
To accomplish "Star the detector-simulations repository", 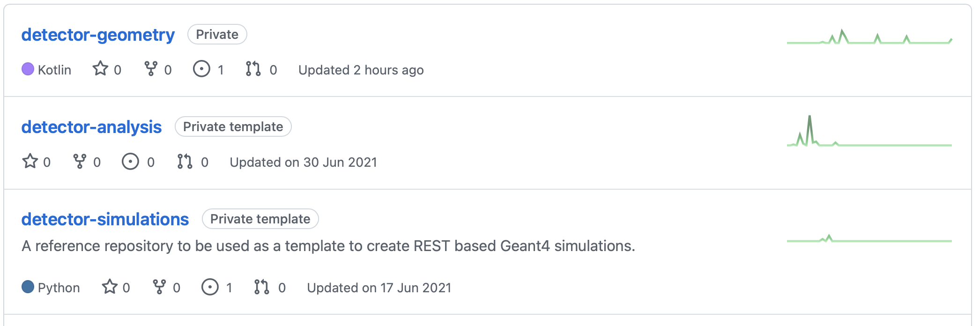I will (x=110, y=287).
